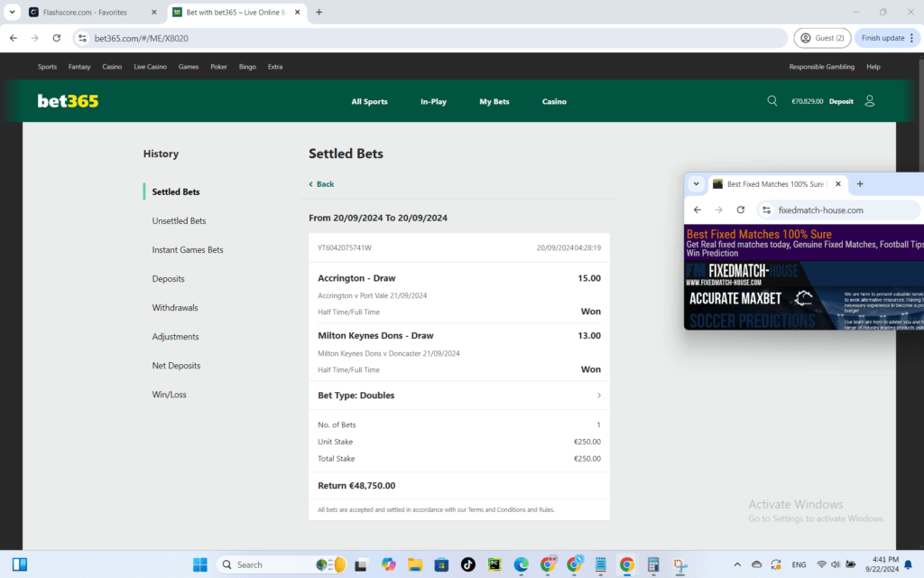Open the tab search dropdown in the popup window
The width and height of the screenshot is (924, 578).
tap(697, 183)
